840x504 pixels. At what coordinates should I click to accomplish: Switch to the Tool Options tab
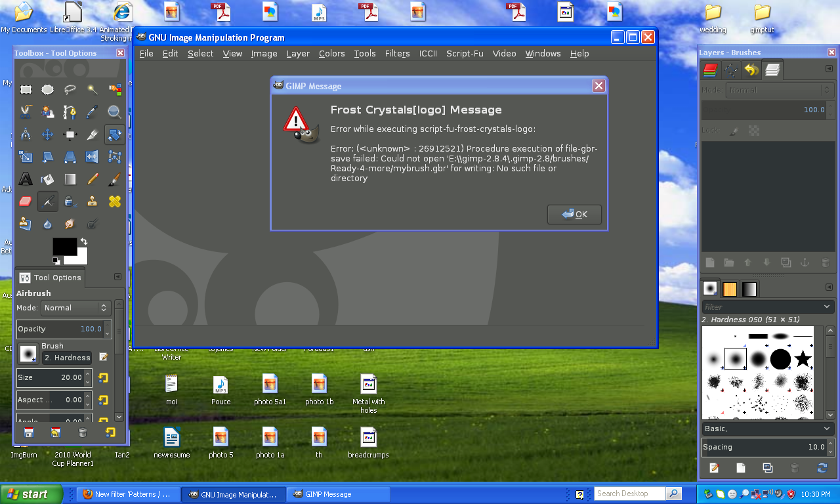click(50, 278)
